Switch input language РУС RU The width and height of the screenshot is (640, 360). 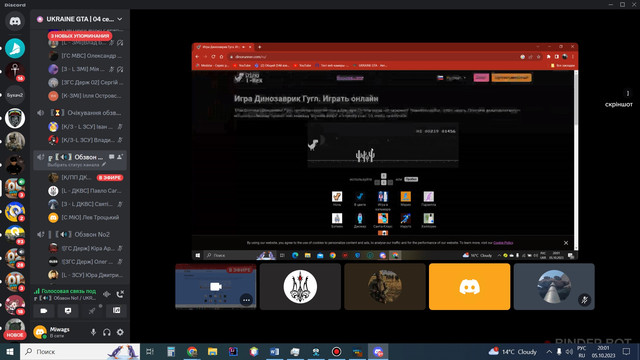coord(582,351)
